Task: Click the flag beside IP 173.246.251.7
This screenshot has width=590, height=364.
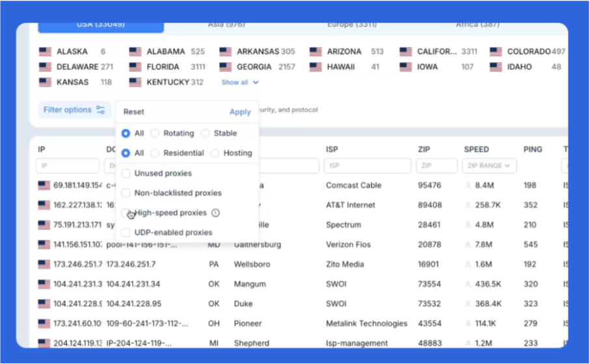Action: [44, 264]
